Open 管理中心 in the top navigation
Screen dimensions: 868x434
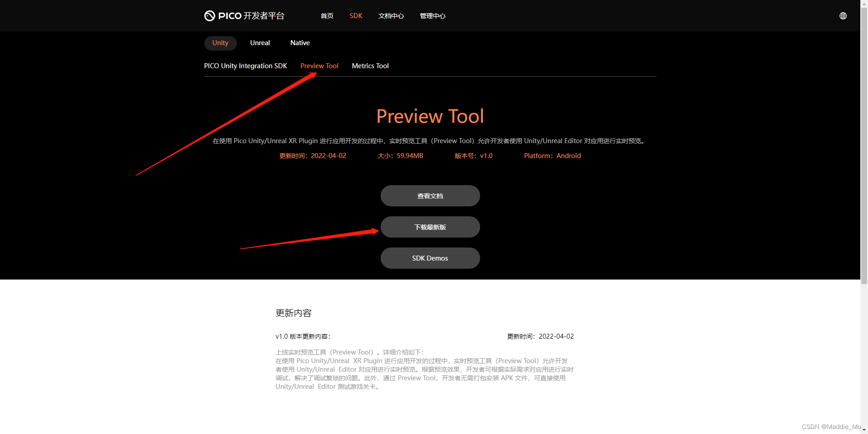[x=433, y=16]
